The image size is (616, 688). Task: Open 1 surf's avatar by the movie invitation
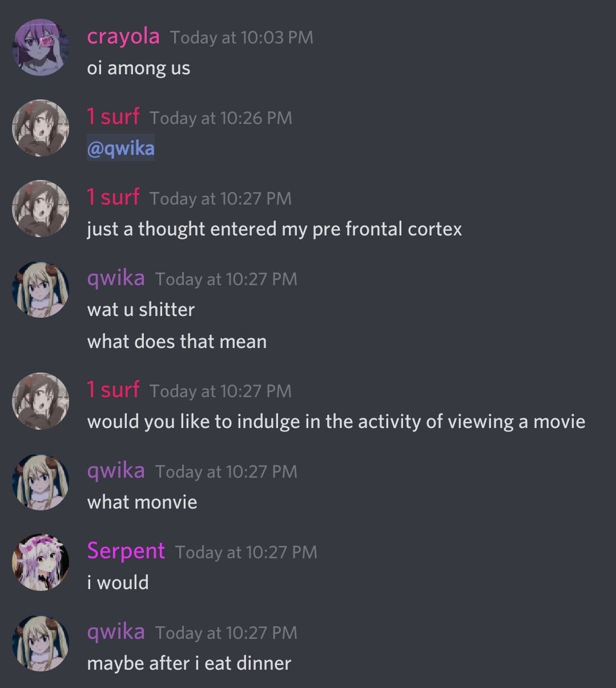point(41,401)
